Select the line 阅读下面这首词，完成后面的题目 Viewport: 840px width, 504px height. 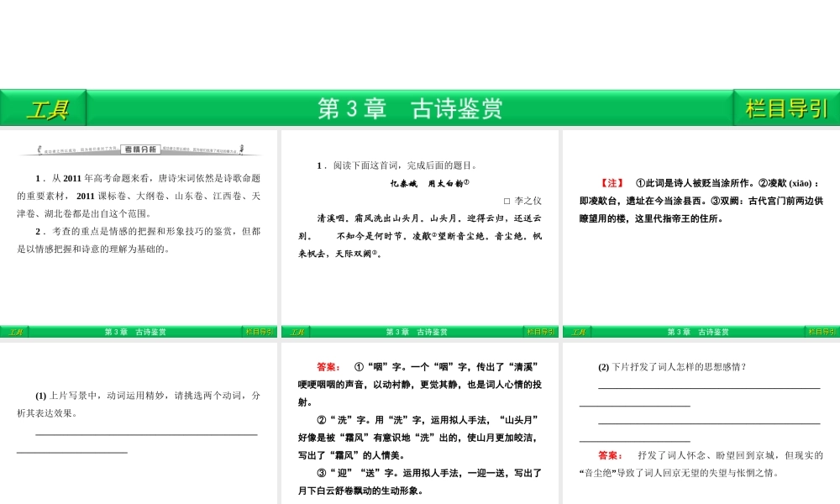(405, 165)
